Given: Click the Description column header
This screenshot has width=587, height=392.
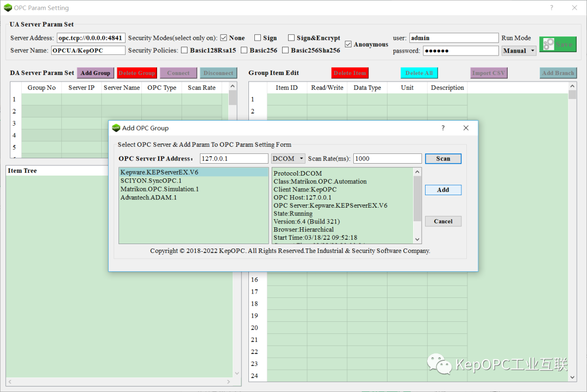Looking at the screenshot, I should point(447,88).
